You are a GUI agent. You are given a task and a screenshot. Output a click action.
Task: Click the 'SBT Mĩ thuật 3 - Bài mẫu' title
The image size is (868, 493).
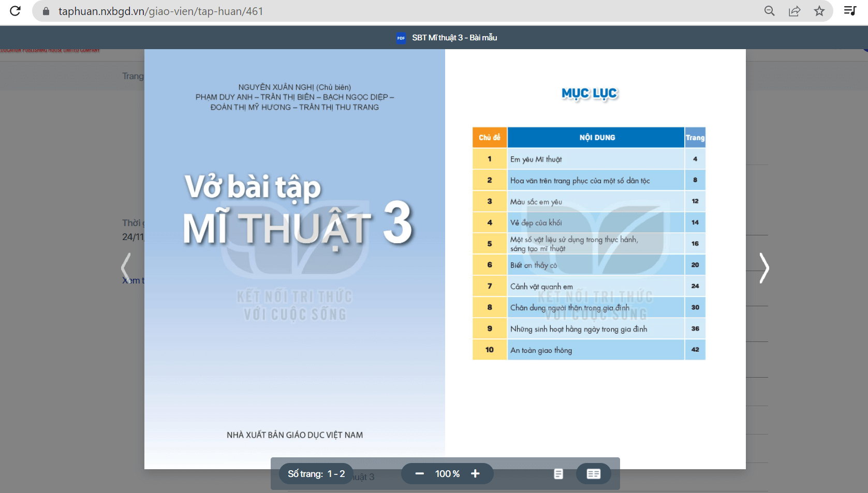point(454,38)
